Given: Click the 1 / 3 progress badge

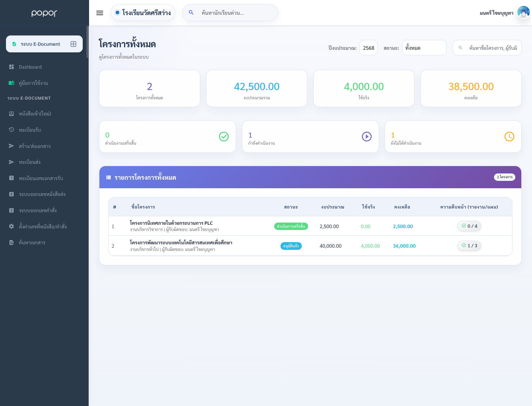Looking at the screenshot, I should pyautogui.click(x=469, y=245).
